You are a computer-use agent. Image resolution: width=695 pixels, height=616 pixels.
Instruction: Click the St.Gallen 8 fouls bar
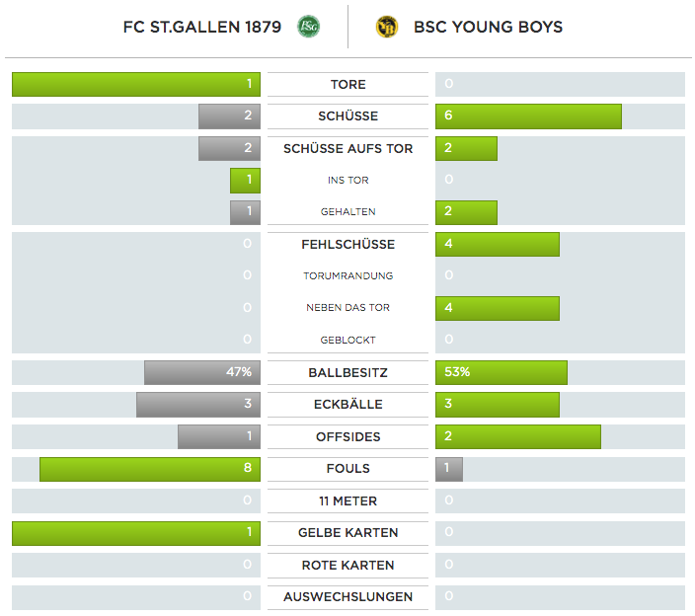pyautogui.click(x=150, y=469)
